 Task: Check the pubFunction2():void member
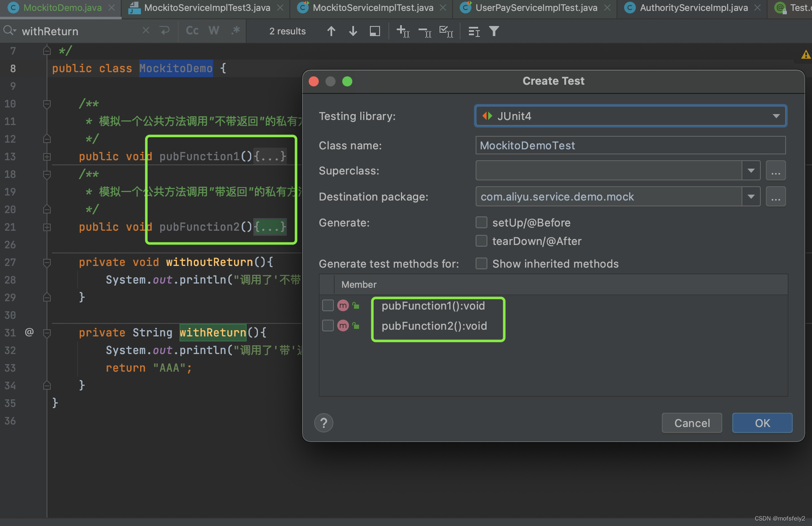328,325
